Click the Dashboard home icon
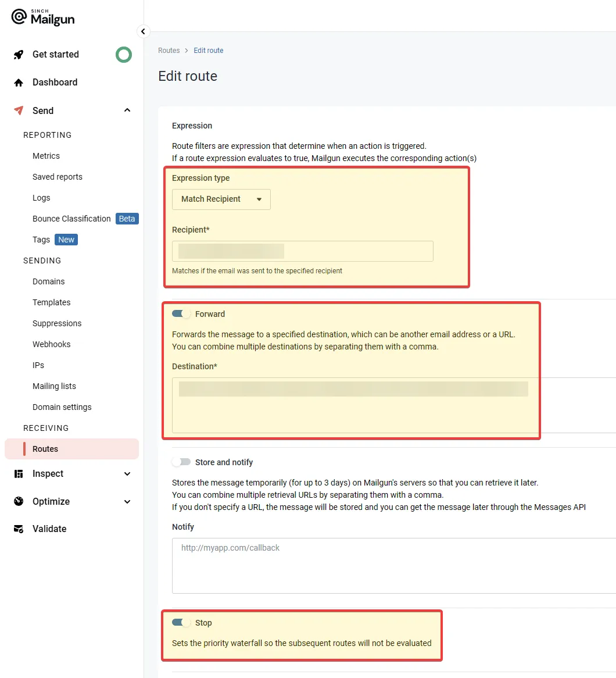Image resolution: width=616 pixels, height=678 pixels. [x=19, y=83]
